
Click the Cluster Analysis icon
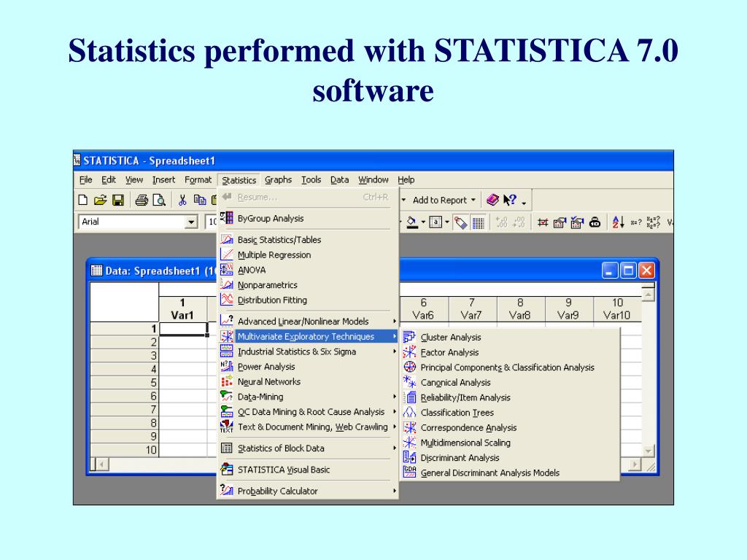click(x=409, y=337)
